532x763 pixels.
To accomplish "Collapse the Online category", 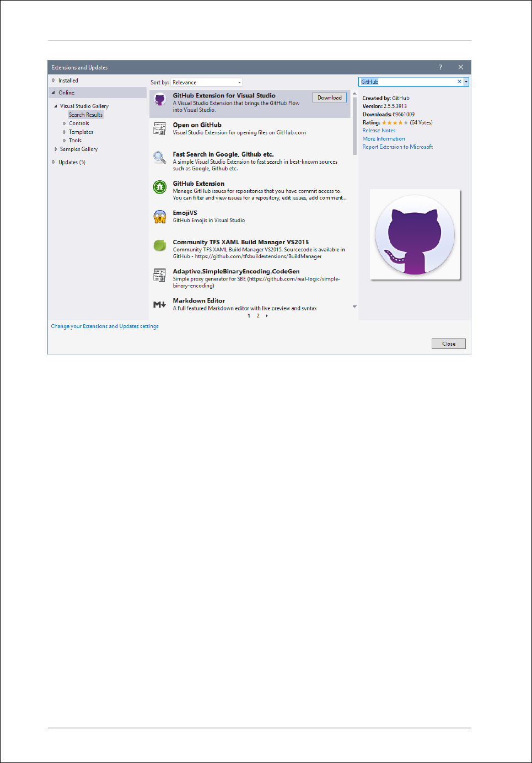I will [53, 93].
